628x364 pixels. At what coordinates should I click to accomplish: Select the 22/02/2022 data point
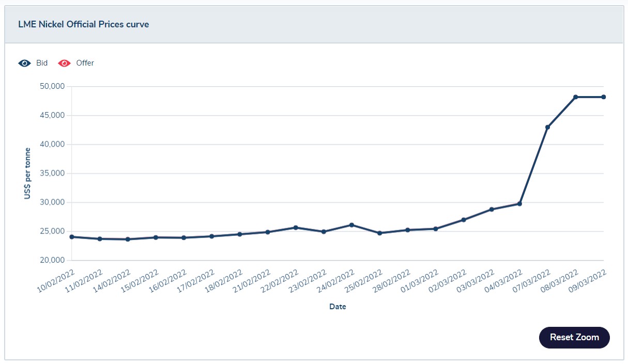296,227
